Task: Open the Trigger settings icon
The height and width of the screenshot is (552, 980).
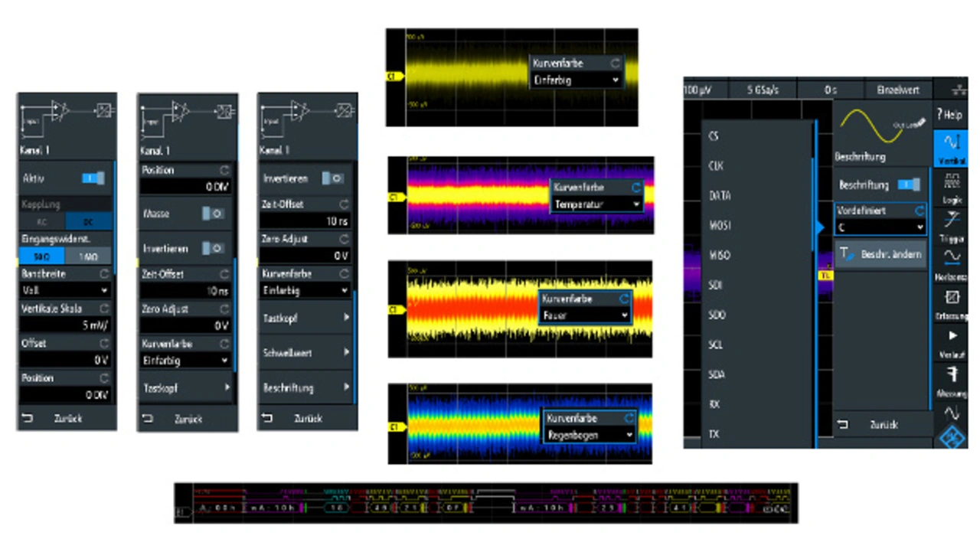Action: pyautogui.click(x=952, y=226)
